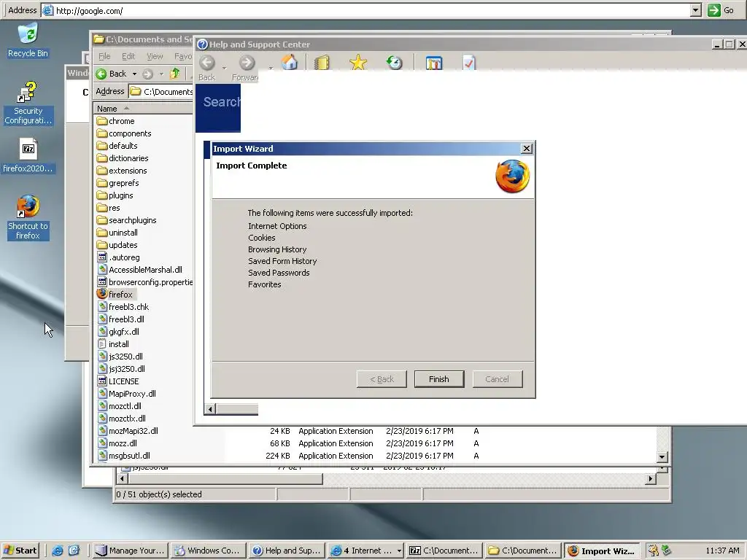747x560 pixels.
Task: Open the address bar dropdown arrow
Action: (x=695, y=10)
